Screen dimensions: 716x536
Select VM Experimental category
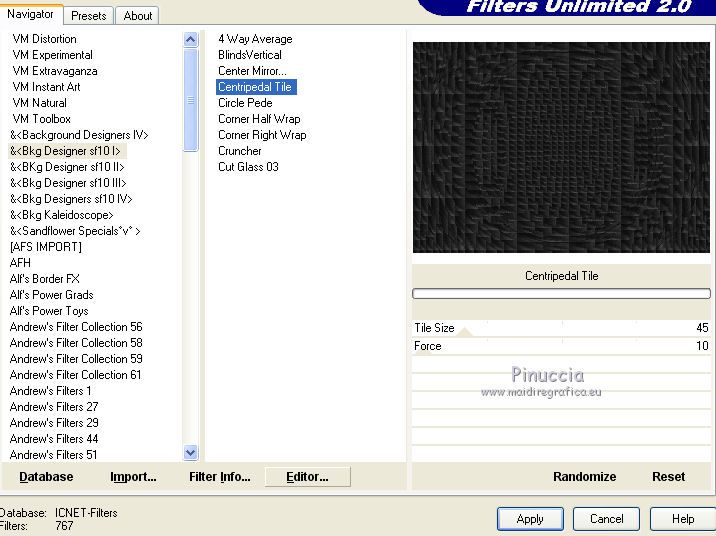(53, 55)
